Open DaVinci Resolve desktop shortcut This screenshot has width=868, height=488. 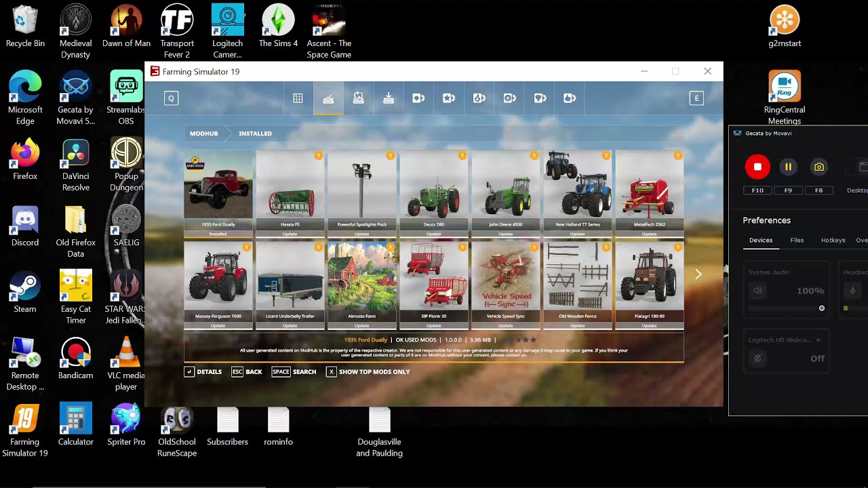pos(75,165)
